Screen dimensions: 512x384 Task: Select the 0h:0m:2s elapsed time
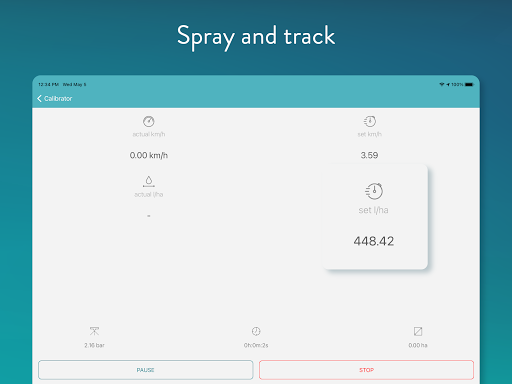pyautogui.click(x=256, y=345)
